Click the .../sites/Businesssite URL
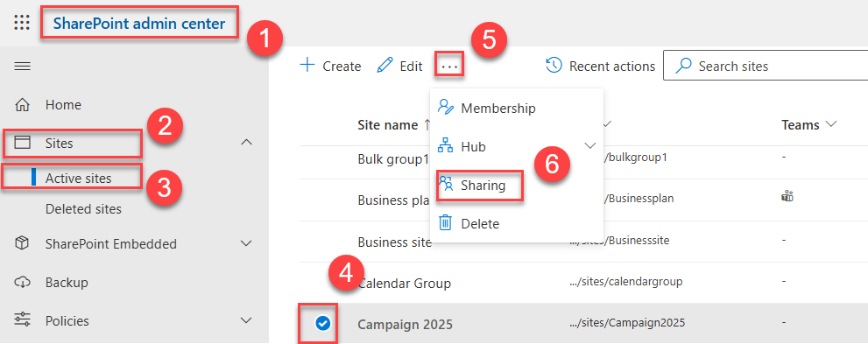The image size is (868, 344). tap(620, 241)
